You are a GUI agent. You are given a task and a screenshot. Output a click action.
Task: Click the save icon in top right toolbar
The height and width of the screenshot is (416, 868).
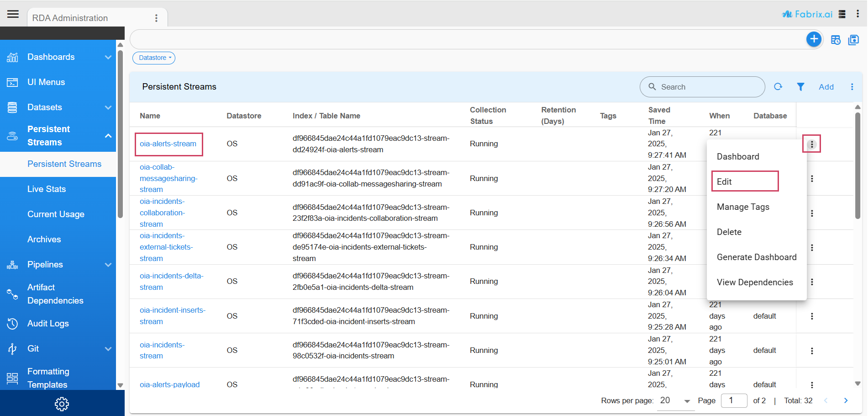(x=853, y=40)
